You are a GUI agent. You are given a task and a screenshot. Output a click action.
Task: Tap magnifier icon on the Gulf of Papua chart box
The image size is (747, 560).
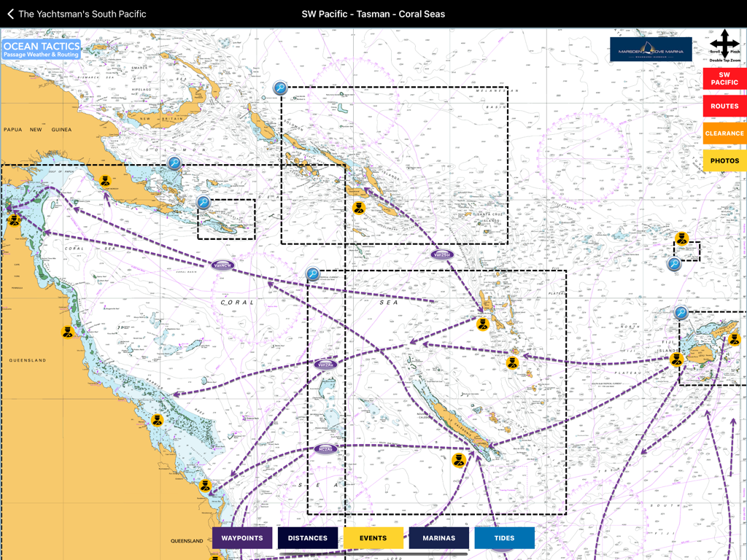[x=174, y=163]
